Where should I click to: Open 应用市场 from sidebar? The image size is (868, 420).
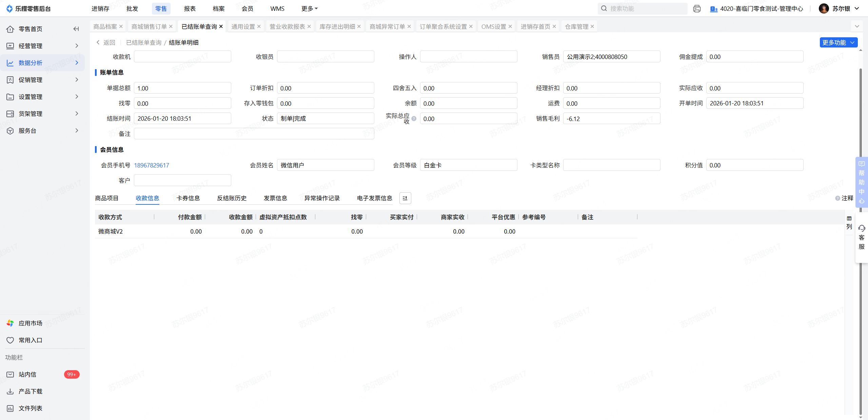[x=30, y=323]
